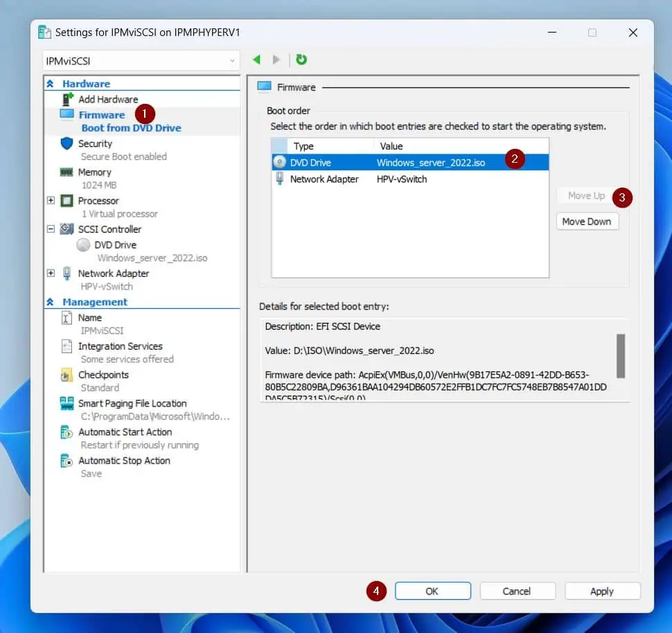The image size is (672, 633).
Task: Click the Network Adapter icon in boot order list
Action: [x=279, y=178]
